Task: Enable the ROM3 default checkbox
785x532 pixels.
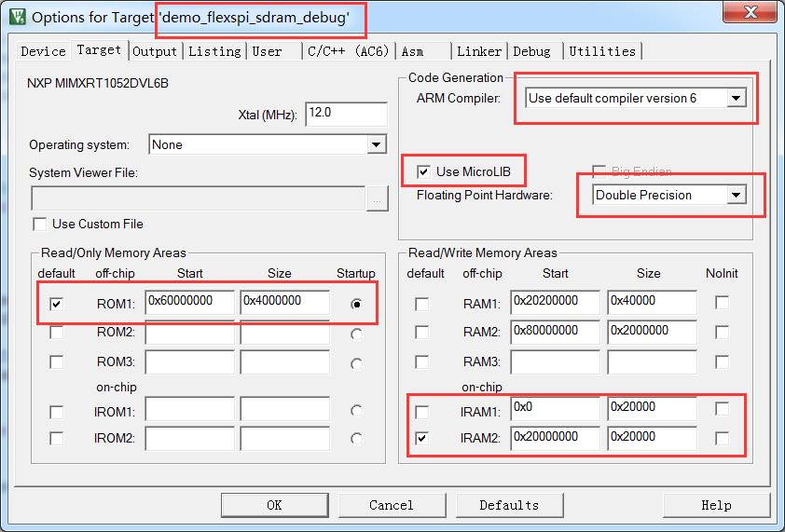Action: [x=57, y=361]
